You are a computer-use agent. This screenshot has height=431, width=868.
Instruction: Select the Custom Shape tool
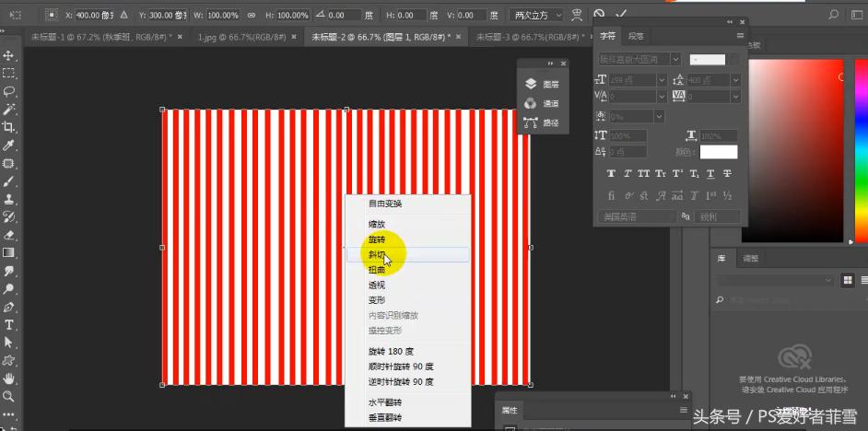click(8, 360)
